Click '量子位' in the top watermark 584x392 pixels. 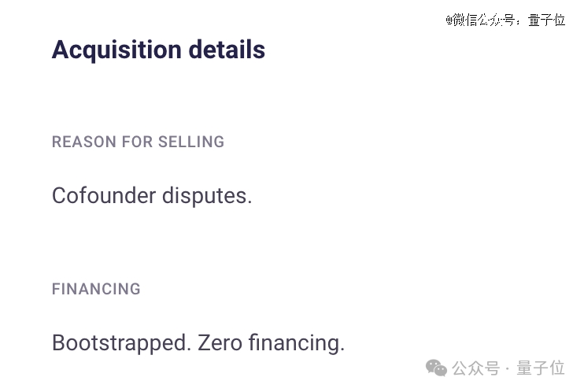click(547, 20)
